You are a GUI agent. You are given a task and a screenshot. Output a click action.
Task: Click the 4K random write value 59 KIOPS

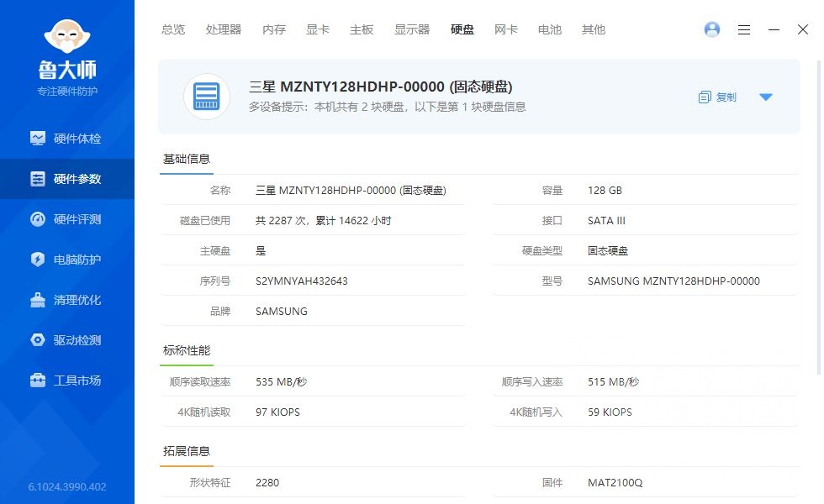[610, 412]
